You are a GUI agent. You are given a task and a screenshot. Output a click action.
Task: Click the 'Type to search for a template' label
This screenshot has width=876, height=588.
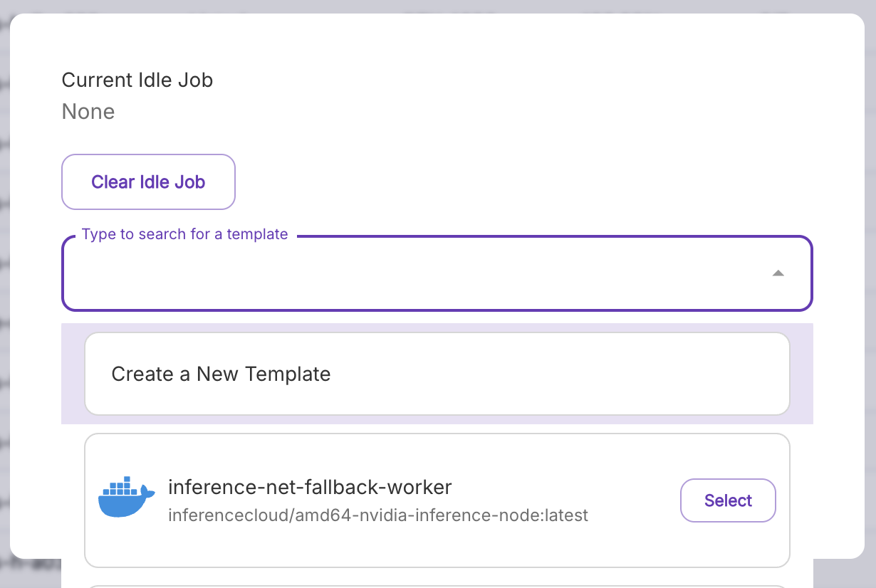point(184,233)
